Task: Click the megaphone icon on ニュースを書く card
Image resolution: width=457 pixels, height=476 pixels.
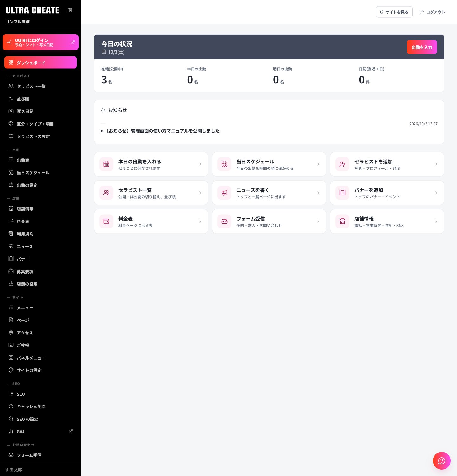Action: click(224, 193)
